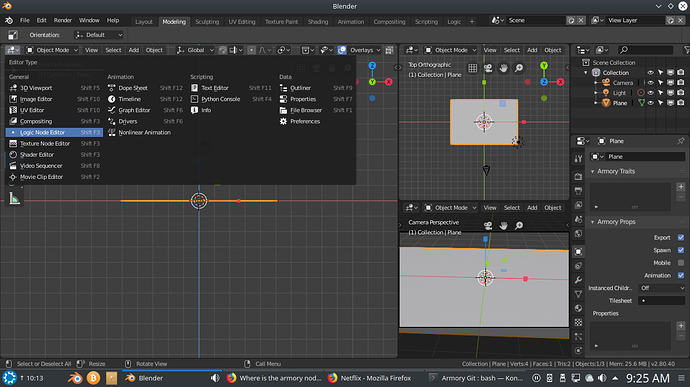
Task: Open the Orientation Default dropdown
Action: [x=99, y=35]
